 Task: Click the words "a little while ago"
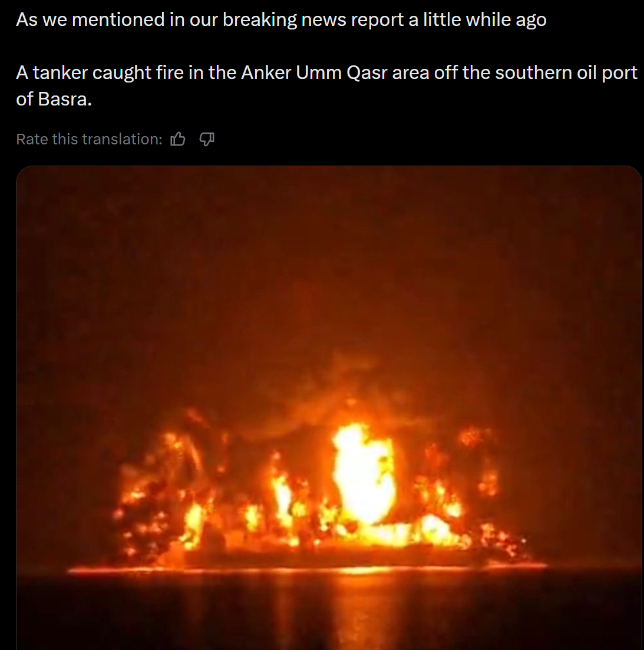477,19
